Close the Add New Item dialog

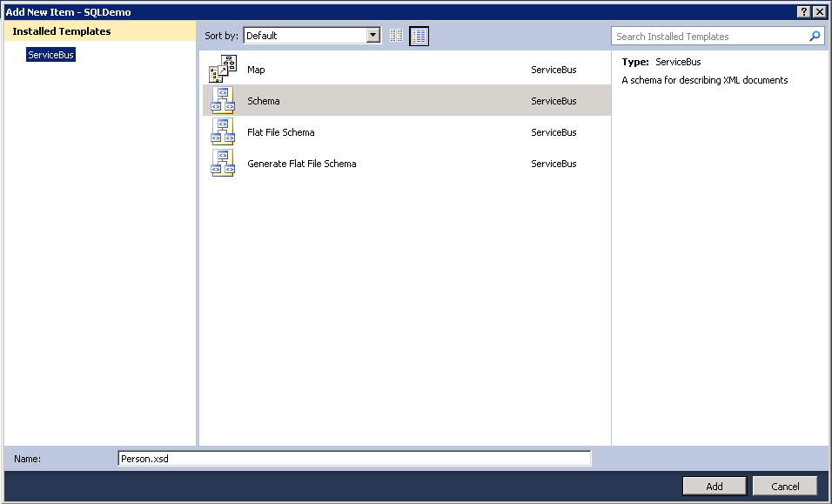click(x=819, y=11)
